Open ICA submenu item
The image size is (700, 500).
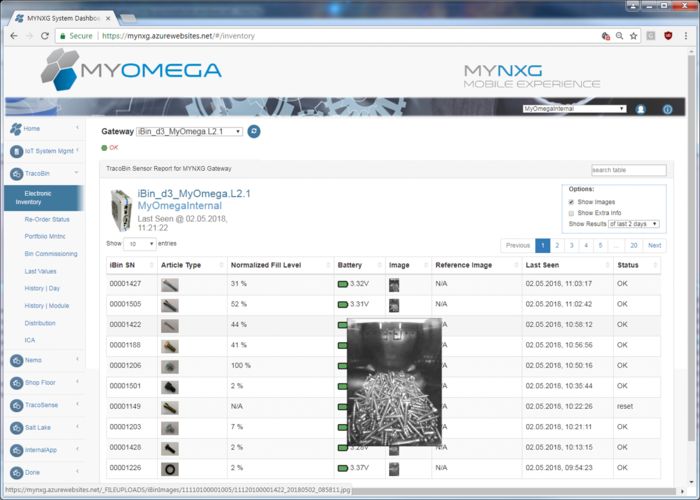click(x=29, y=340)
